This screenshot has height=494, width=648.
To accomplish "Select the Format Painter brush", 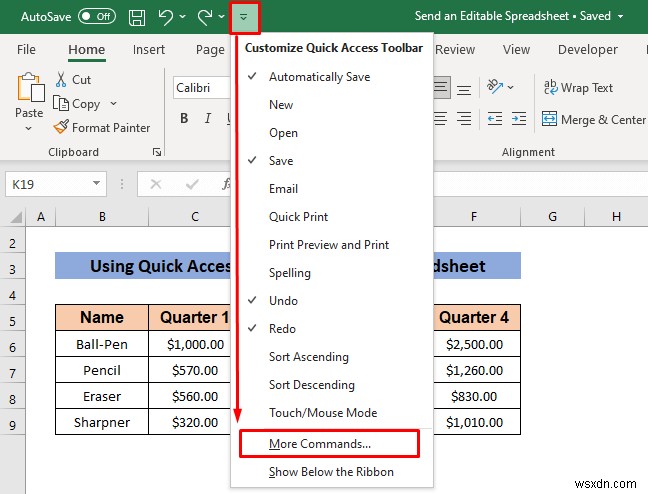I will pyautogui.click(x=61, y=127).
